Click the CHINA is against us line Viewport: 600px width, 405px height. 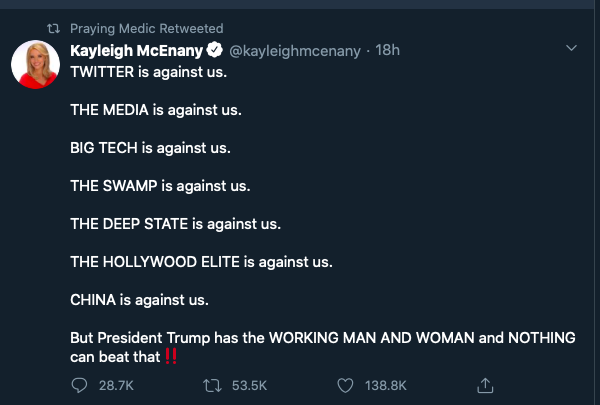coord(139,299)
